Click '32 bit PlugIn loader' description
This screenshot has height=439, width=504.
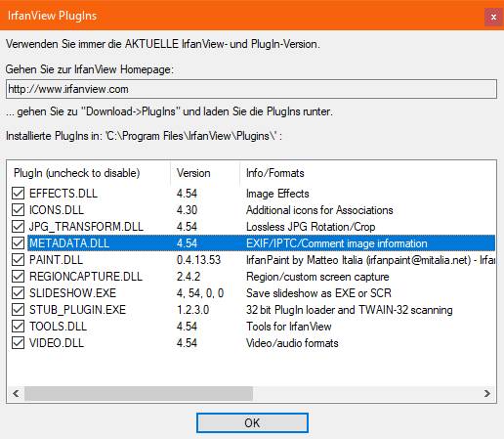pos(350,310)
